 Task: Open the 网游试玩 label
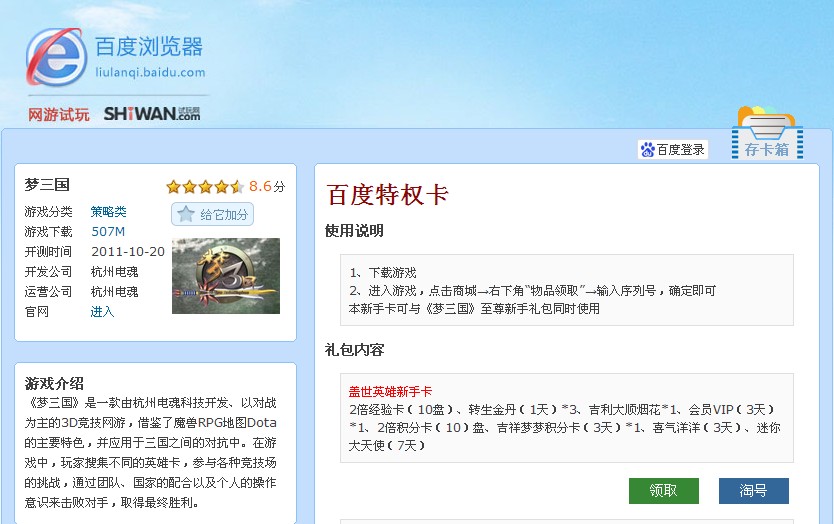[x=59, y=114]
